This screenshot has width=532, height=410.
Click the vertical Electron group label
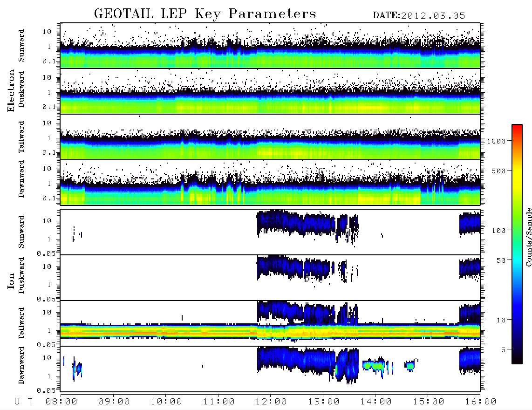[11, 90]
